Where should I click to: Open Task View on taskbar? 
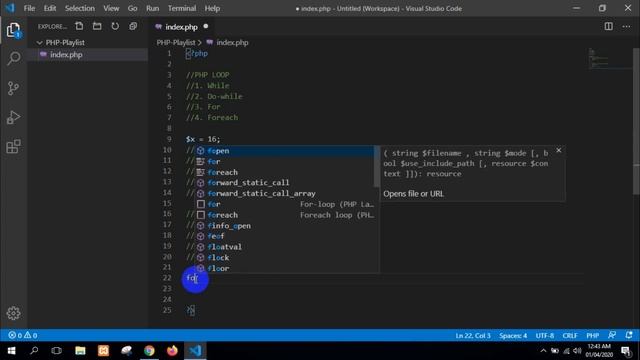[57, 351]
